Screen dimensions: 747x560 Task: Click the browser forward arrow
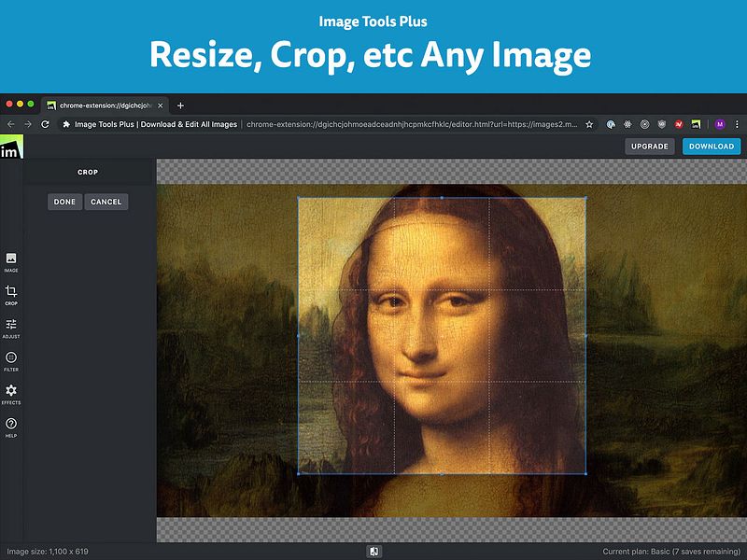point(28,124)
